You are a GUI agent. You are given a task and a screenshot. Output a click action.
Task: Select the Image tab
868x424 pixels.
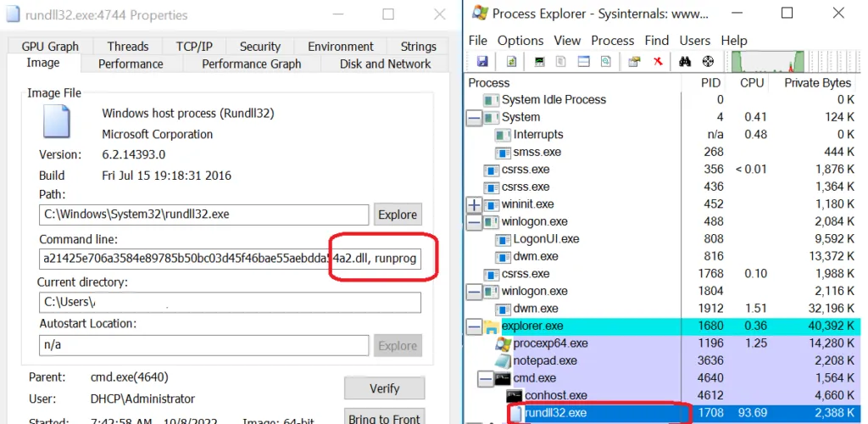43,63
